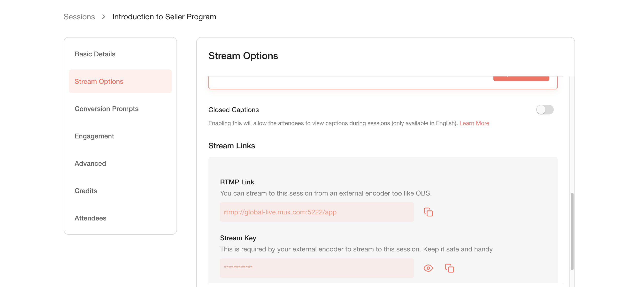Open the Credits section

[120, 191]
